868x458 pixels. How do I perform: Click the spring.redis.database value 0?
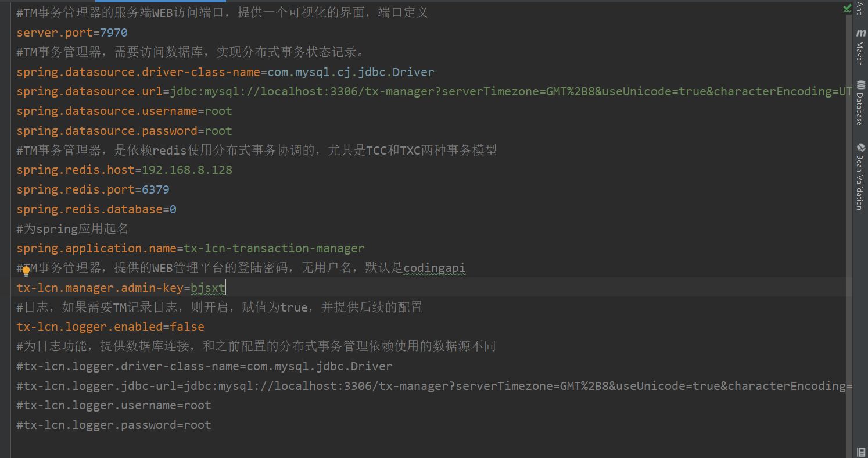(x=173, y=209)
